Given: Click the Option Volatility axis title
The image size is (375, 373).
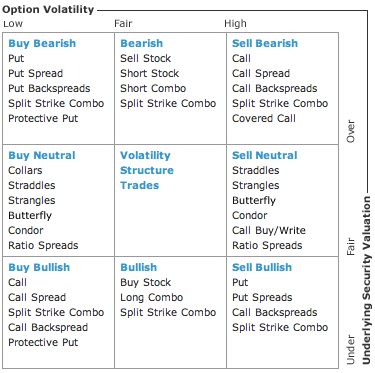Looking at the screenshot, I should tap(48, 9).
